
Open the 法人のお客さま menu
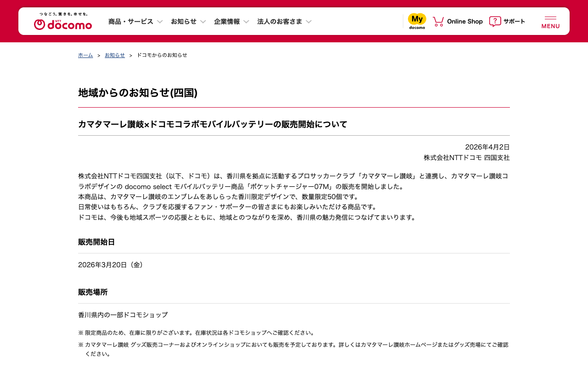(280, 22)
